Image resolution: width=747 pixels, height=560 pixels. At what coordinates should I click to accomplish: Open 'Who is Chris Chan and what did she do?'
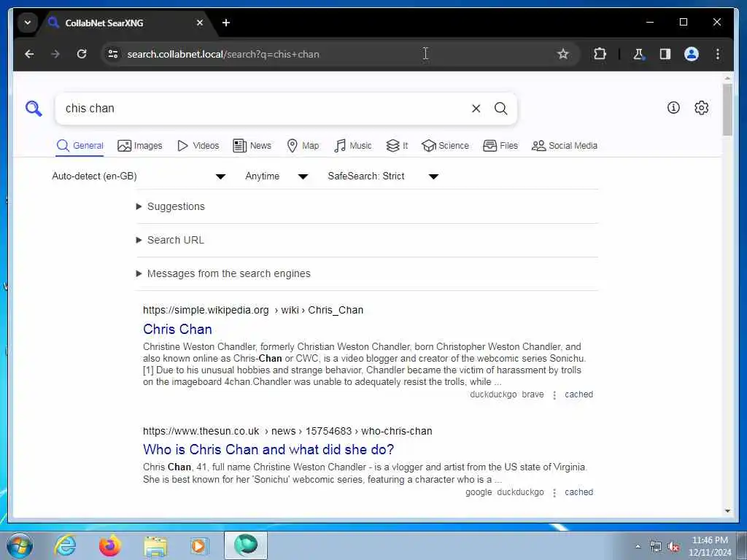[268, 449]
